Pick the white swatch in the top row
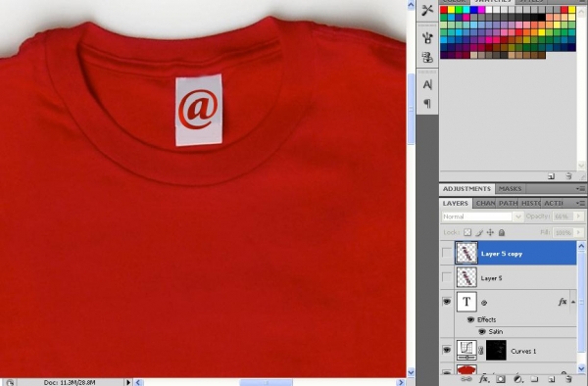 pos(489,10)
